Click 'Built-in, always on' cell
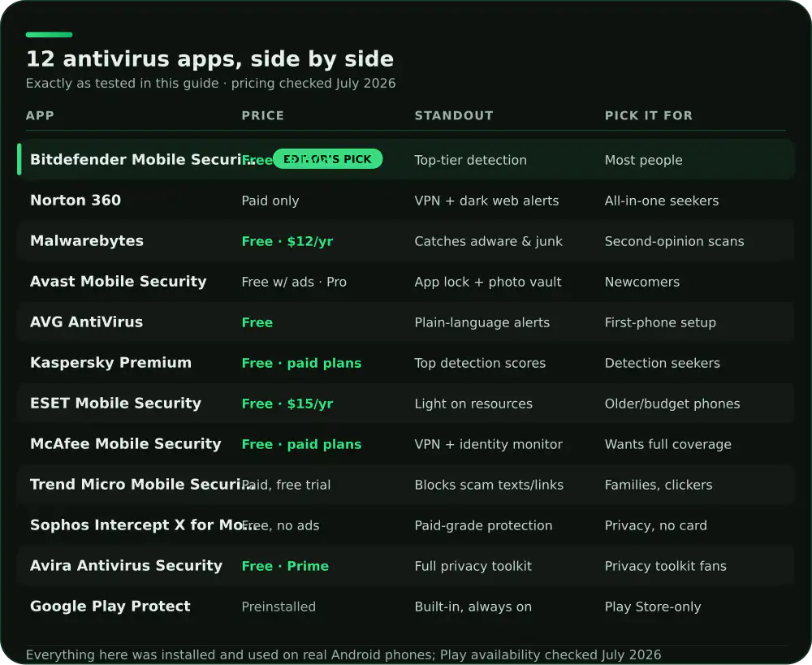 pyautogui.click(x=473, y=607)
